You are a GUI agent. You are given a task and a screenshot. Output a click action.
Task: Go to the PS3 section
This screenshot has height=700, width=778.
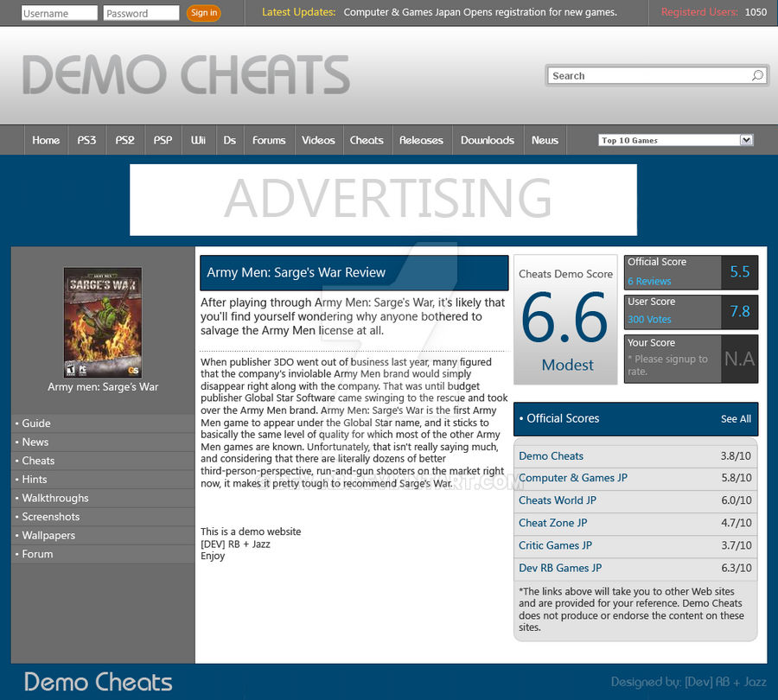tap(86, 140)
